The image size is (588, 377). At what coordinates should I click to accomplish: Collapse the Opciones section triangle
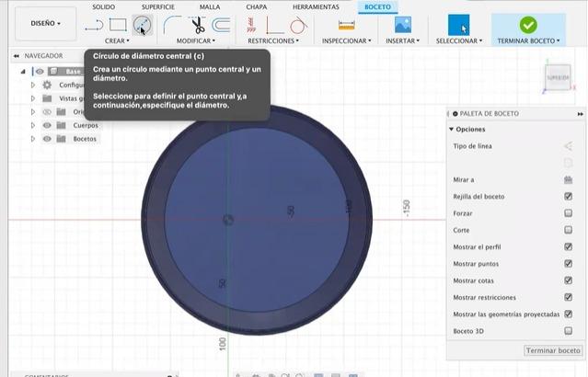pos(451,129)
